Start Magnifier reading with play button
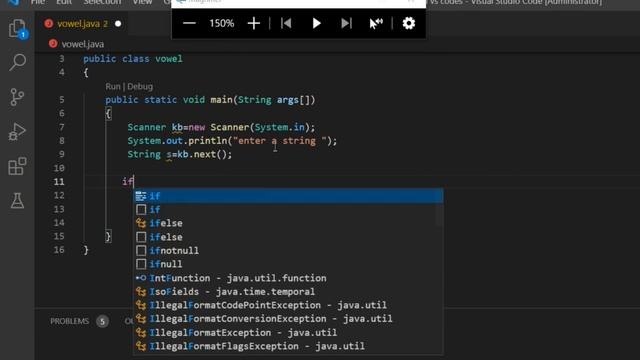Screen dimensions: 640x360 click(x=316, y=23)
